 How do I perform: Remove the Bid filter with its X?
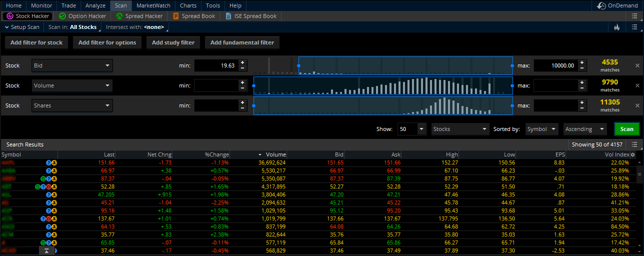(637, 65)
